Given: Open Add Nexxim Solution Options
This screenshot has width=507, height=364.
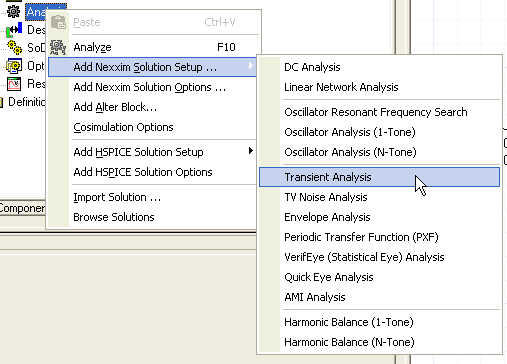Looking at the screenshot, I should 150,87.
